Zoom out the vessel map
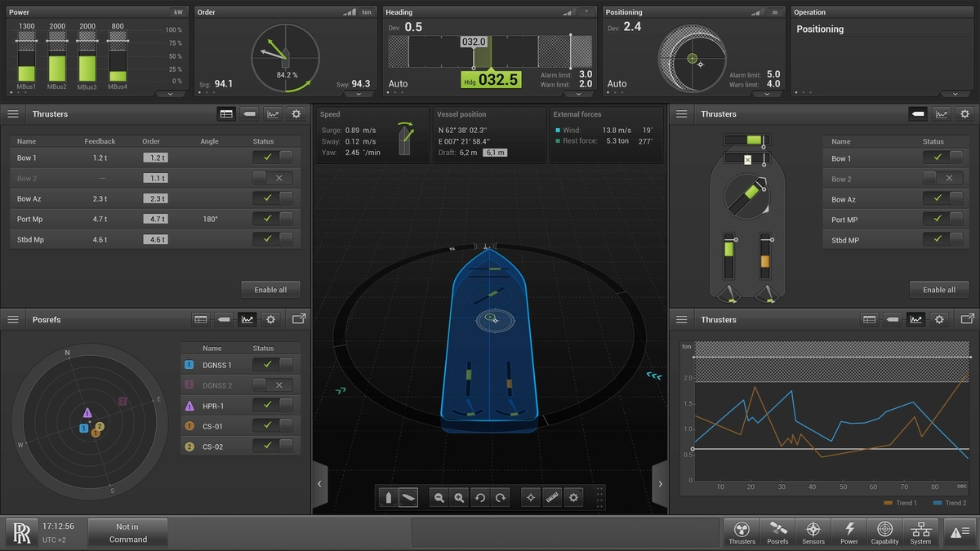This screenshot has height=551, width=980. pos(439,497)
